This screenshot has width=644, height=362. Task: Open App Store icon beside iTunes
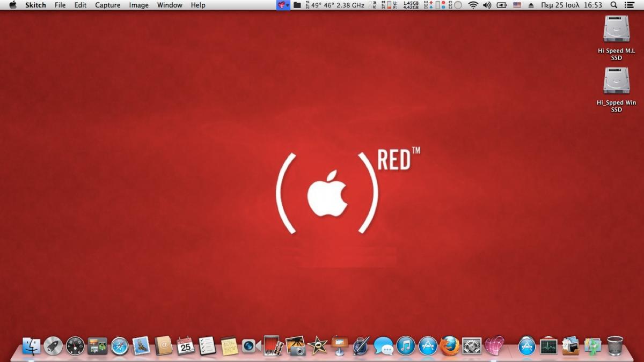(428, 346)
